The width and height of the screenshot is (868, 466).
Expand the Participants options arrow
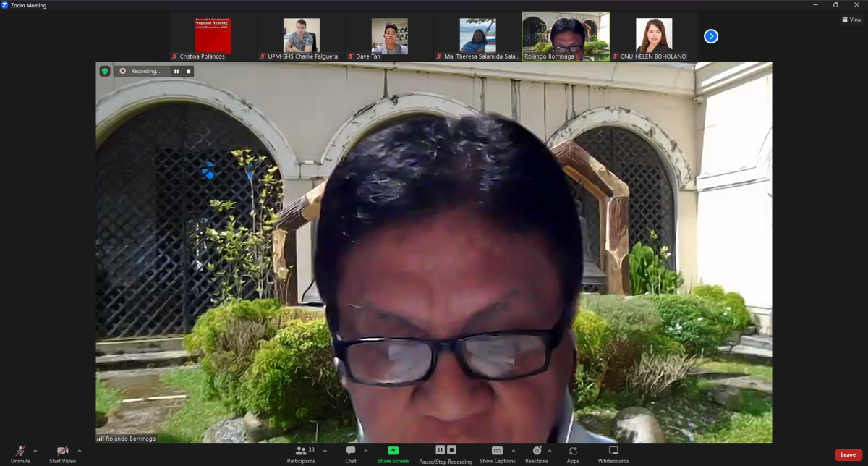coord(323,450)
